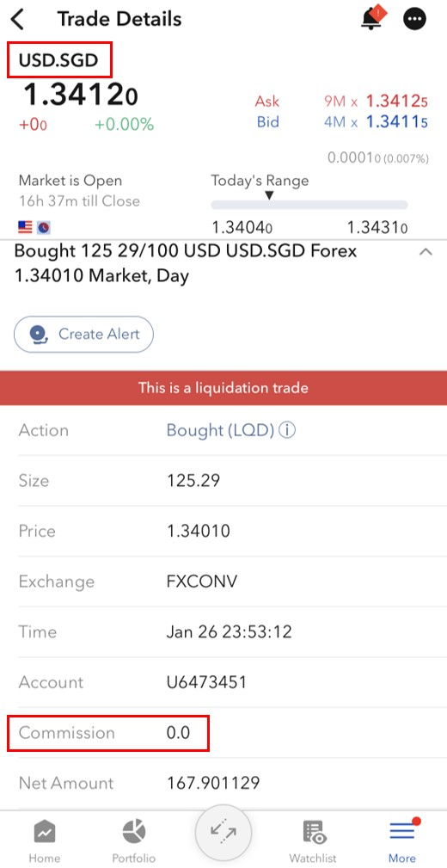Open the three-dot options menu
Viewport: 447px width, 868px height.
pos(415,20)
